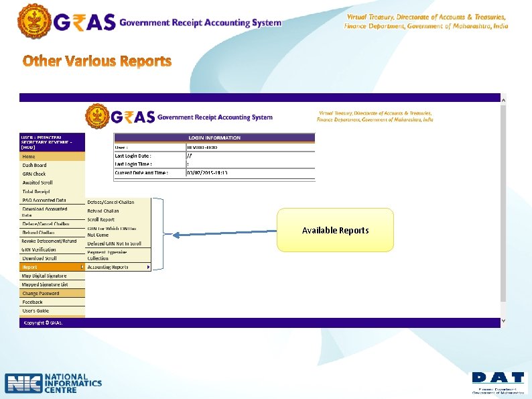Go to Total Receipt
The height and width of the screenshot is (399, 532).
(x=52, y=192)
